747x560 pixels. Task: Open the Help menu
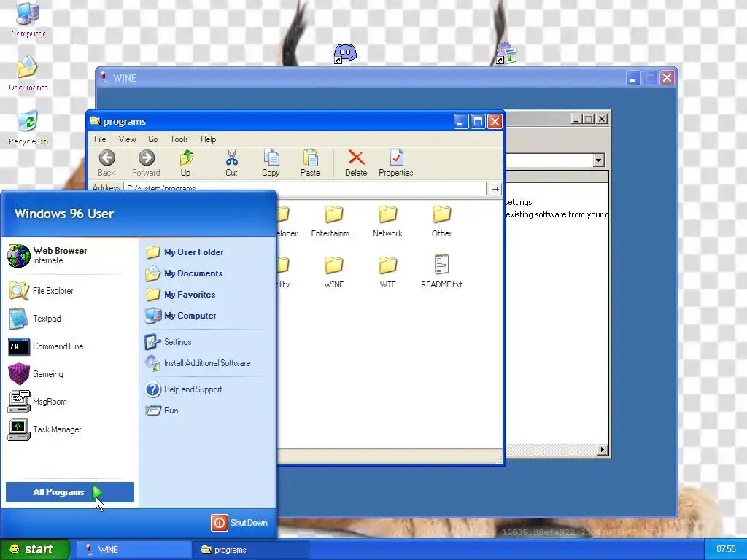click(208, 139)
